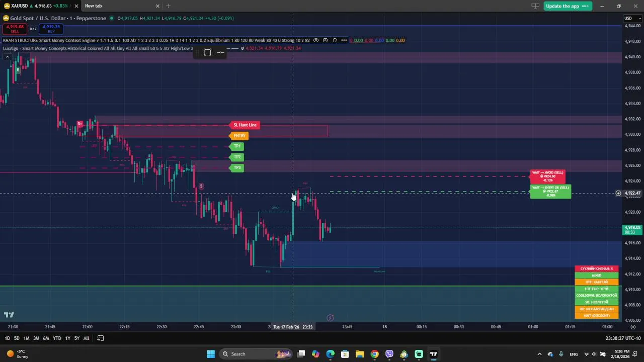Show hidden system tray icons chevron

click(539, 354)
